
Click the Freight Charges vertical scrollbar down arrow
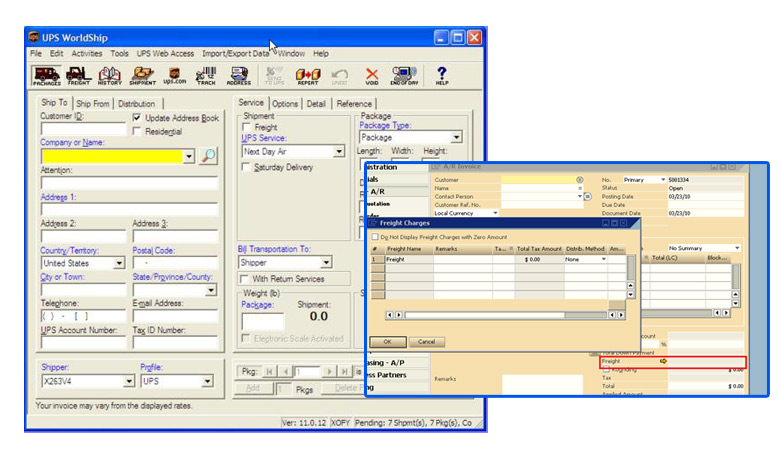click(x=630, y=294)
